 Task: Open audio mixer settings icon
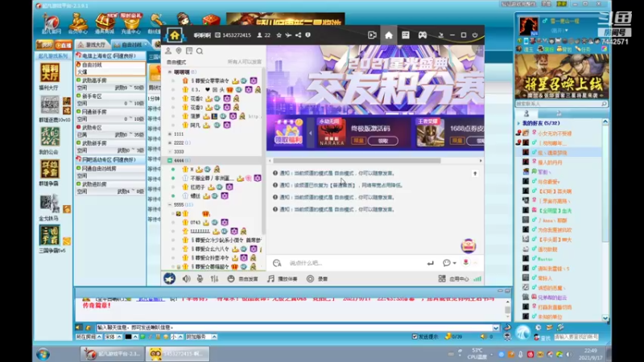[214, 278]
